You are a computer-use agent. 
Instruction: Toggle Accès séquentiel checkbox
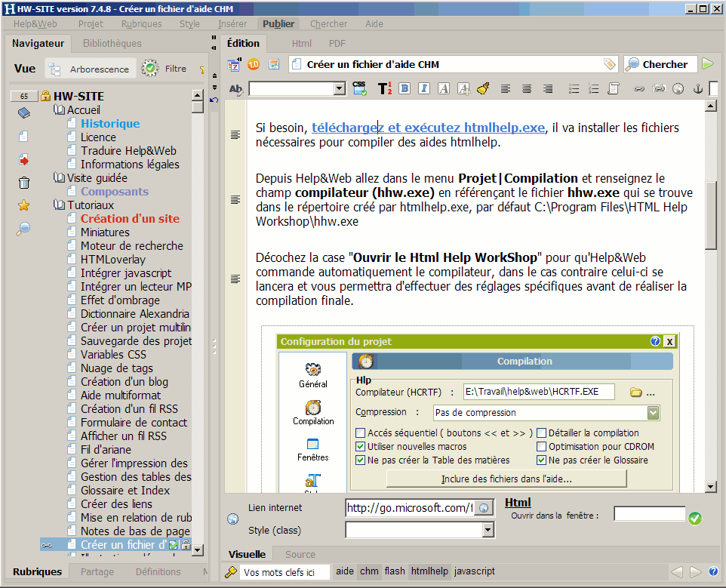360,433
